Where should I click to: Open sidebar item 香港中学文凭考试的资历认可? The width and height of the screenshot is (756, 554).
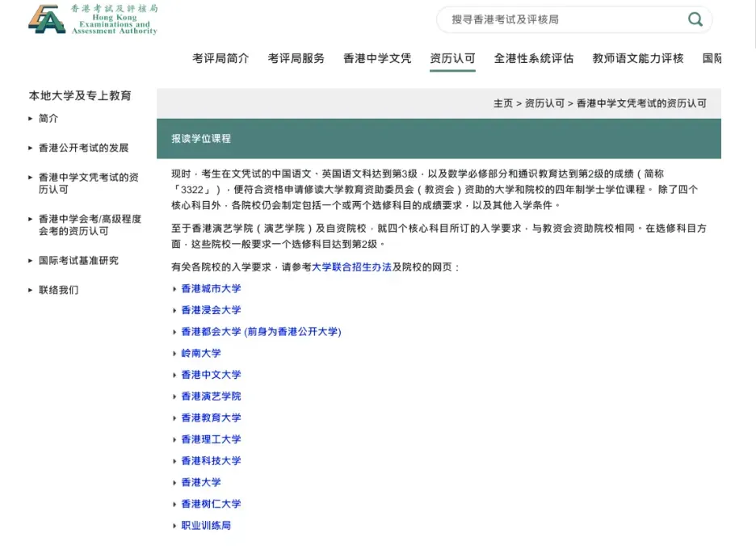coord(89,183)
